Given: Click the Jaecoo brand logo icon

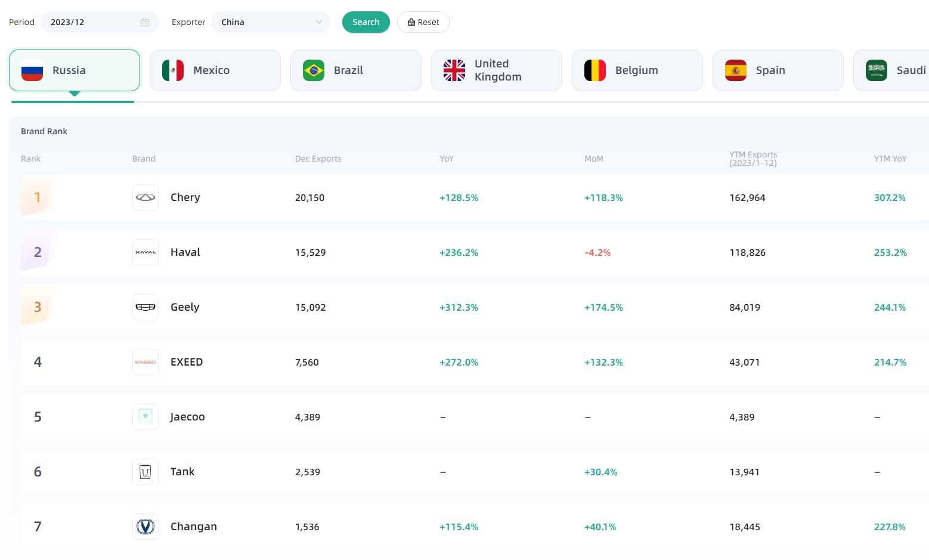Looking at the screenshot, I should coord(145,417).
